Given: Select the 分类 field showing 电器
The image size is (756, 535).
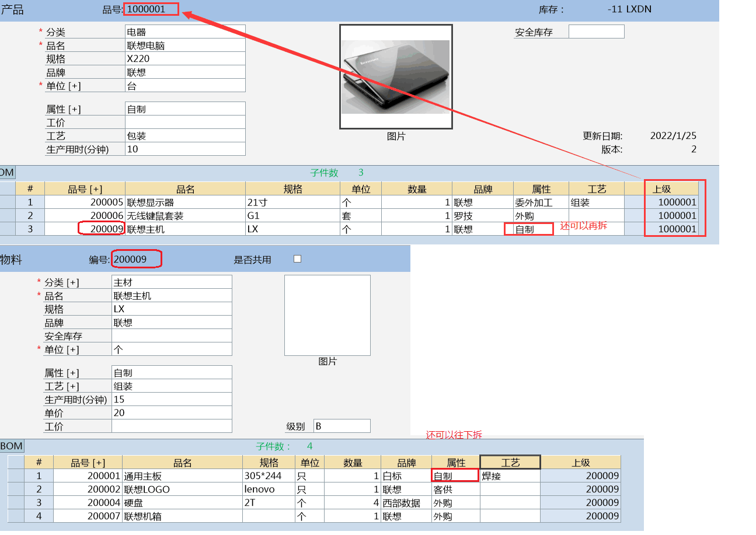Looking at the screenshot, I should point(185,32).
